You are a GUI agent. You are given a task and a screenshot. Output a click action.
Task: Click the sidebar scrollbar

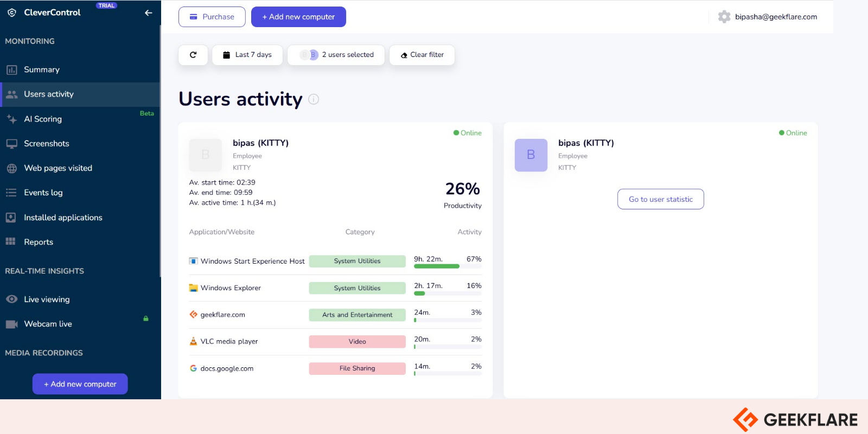[x=160, y=152]
